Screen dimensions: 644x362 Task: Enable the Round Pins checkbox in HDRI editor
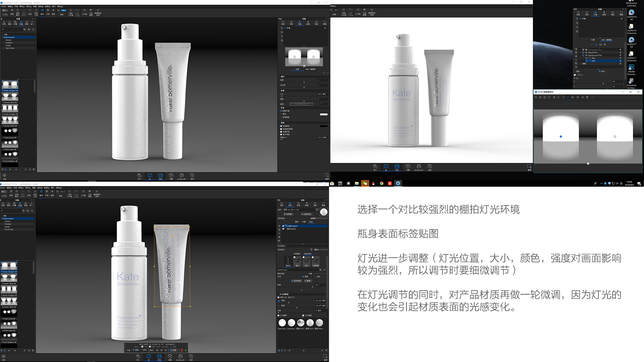(584, 52)
